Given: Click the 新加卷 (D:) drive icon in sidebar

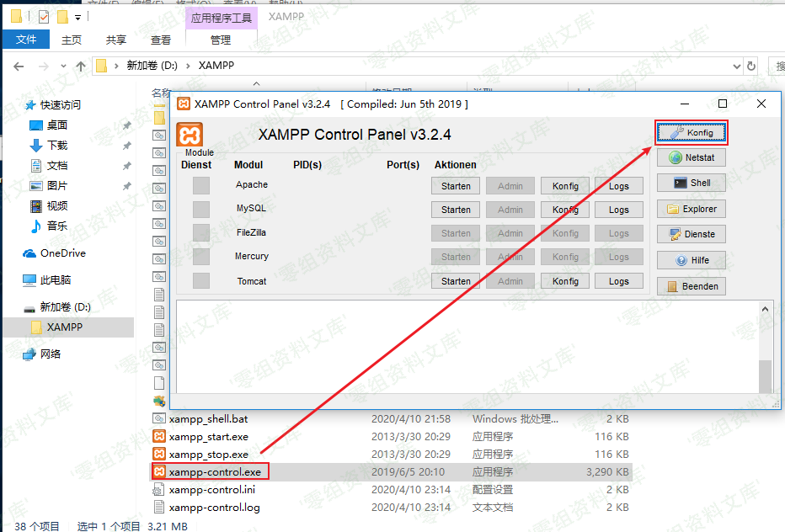Looking at the screenshot, I should point(29,308).
